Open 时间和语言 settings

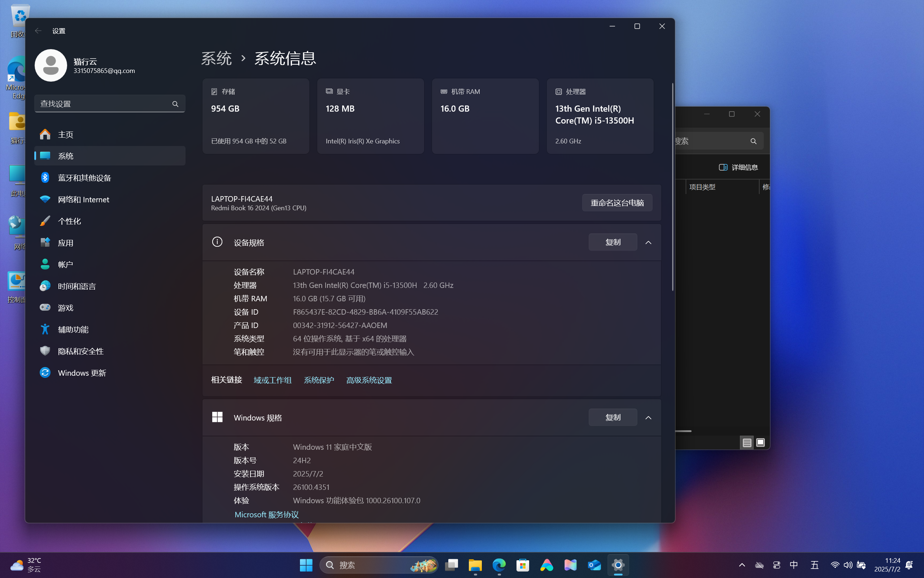tap(110, 286)
